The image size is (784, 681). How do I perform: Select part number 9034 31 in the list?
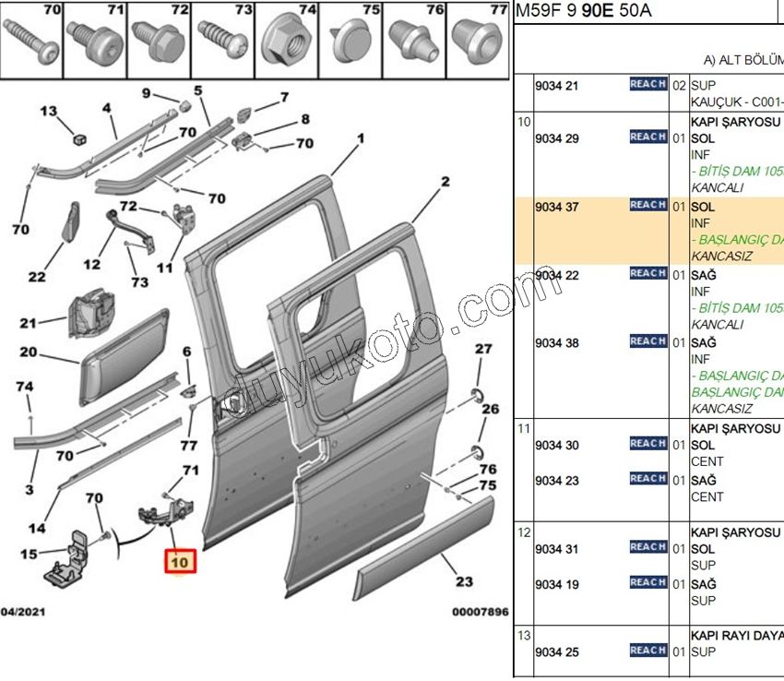[557, 549]
